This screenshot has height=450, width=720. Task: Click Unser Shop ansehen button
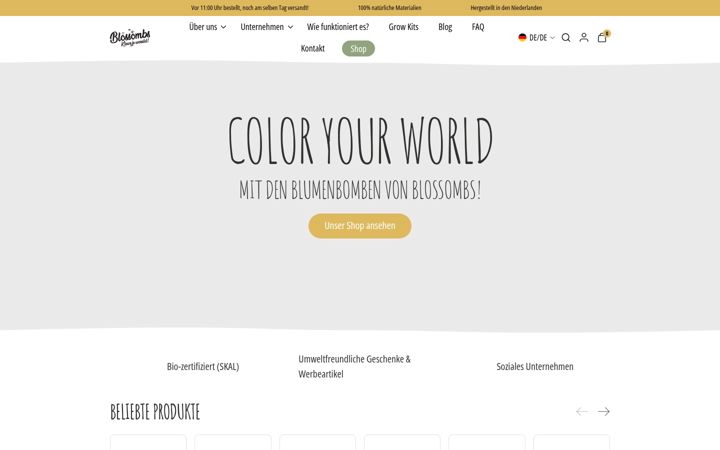[x=360, y=226]
